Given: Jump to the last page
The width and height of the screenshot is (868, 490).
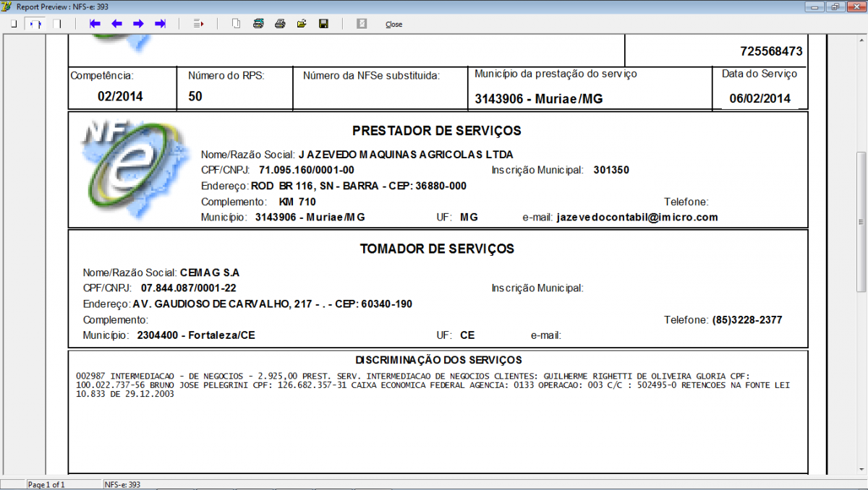Looking at the screenshot, I should tap(160, 24).
